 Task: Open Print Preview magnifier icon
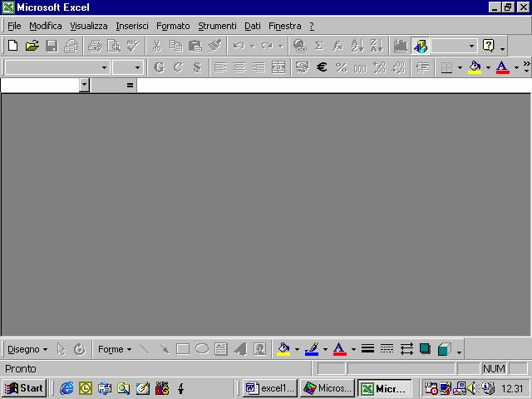pos(114,46)
